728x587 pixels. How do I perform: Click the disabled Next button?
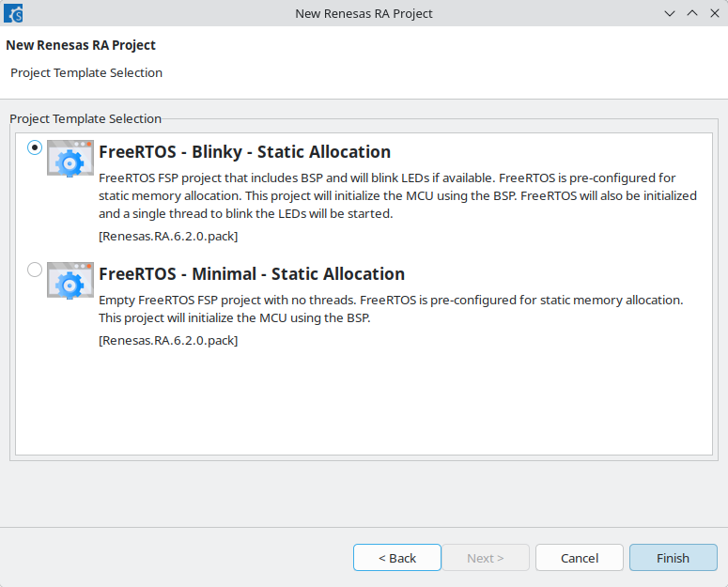pos(486,558)
